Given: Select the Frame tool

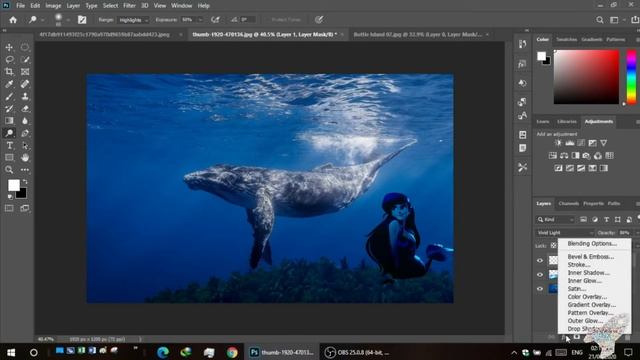Looking at the screenshot, I should pos(25,72).
